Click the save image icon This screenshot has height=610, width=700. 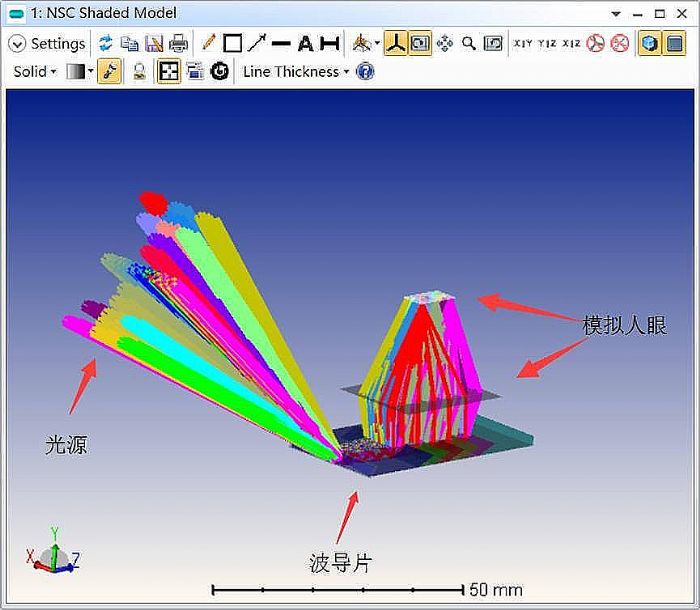pyautogui.click(x=153, y=43)
